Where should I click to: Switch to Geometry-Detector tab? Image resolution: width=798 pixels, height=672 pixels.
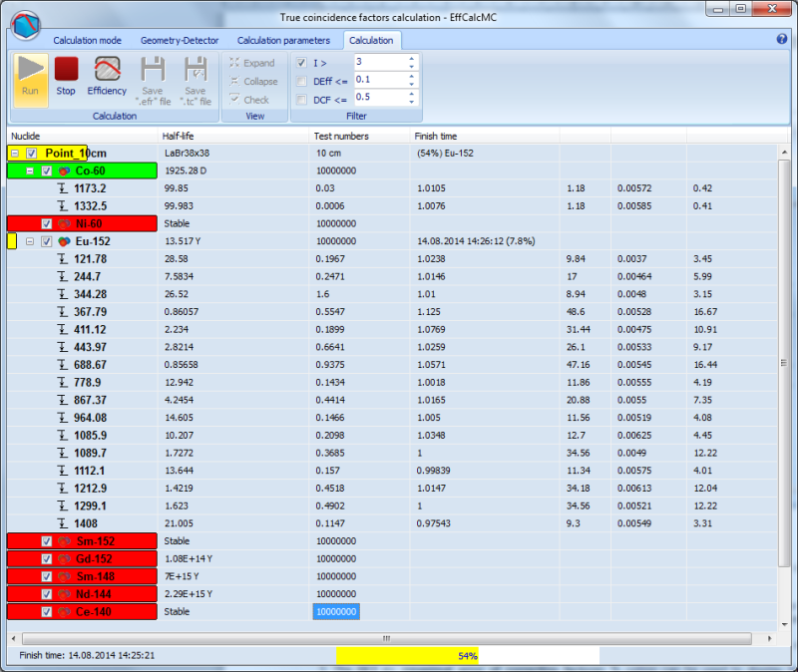[180, 41]
